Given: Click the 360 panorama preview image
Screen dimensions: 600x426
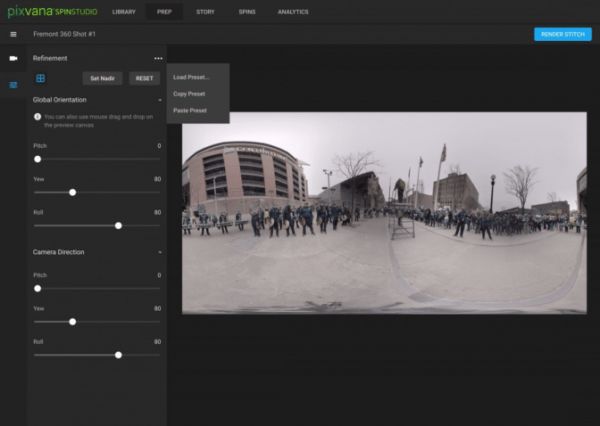Looking at the screenshot, I should [x=384, y=212].
